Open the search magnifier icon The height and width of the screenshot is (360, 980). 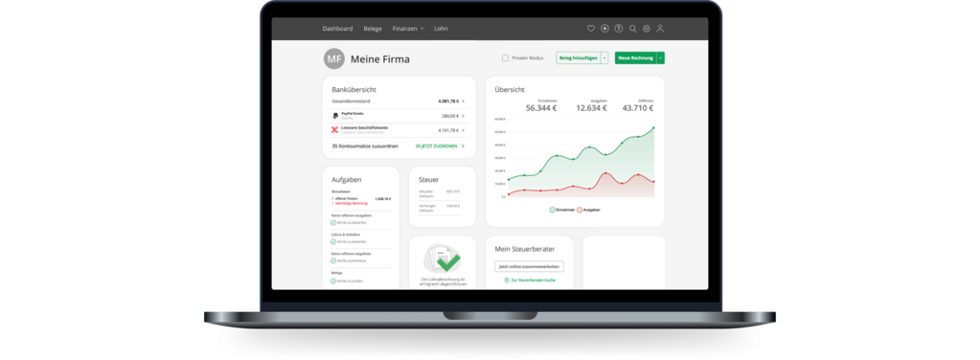tap(632, 29)
